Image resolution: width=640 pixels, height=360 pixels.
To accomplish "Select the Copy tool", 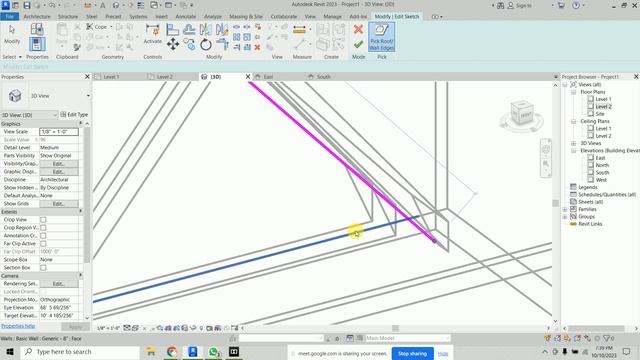I will 189,44.
